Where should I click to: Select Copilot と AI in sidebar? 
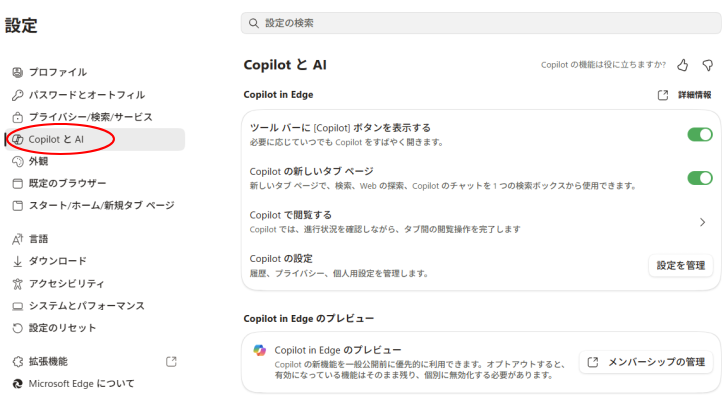tap(95, 139)
